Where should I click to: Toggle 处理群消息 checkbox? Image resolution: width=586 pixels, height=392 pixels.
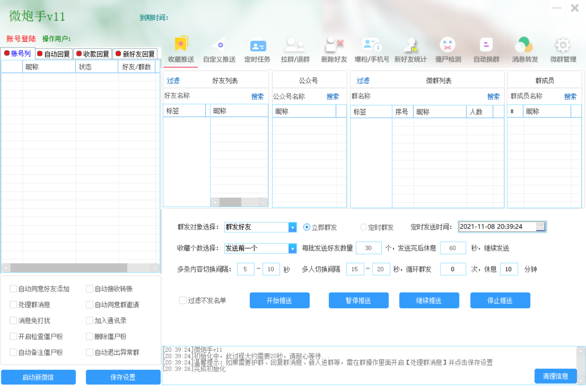(x=13, y=305)
